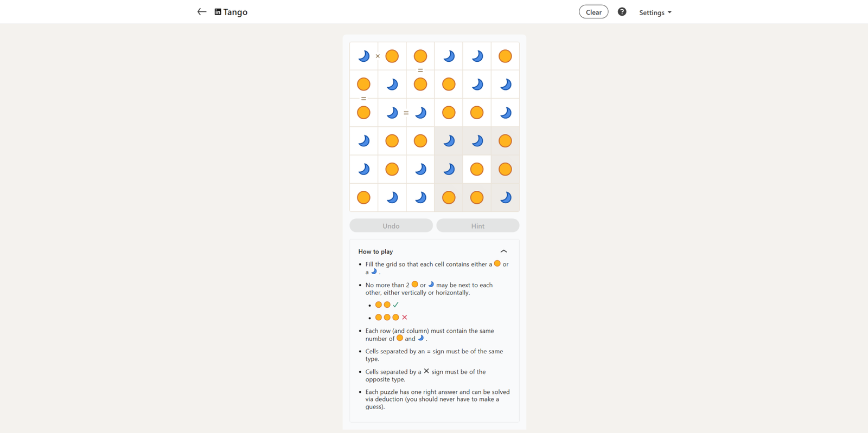
Task: Click the sun in the bottom-left grid corner
Action: tap(363, 197)
